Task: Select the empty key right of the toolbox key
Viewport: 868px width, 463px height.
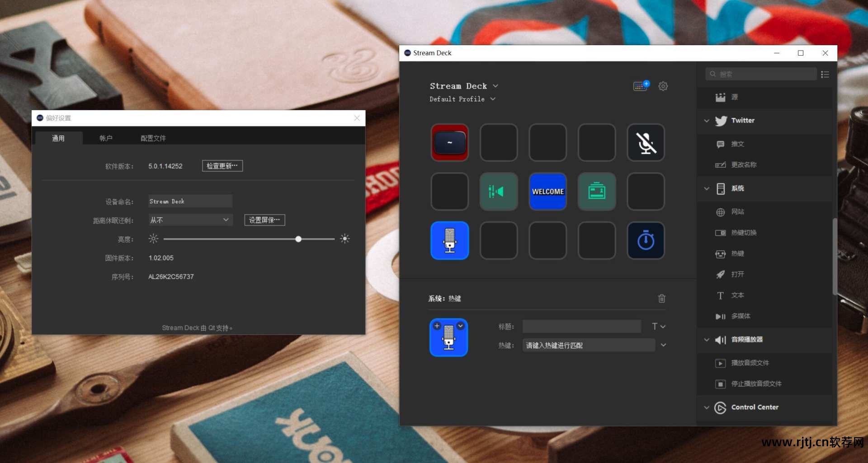Action: pos(646,192)
